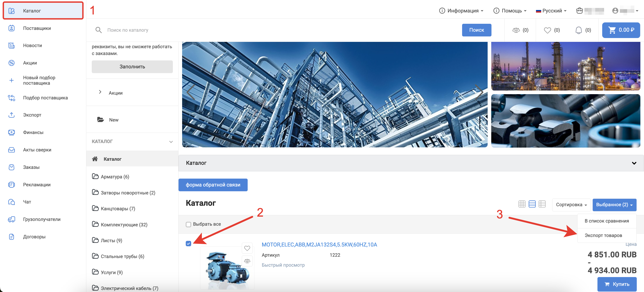Collapse the Каталог section bar chevron
Viewport: 644px width, 292px height.
pyautogui.click(x=634, y=163)
